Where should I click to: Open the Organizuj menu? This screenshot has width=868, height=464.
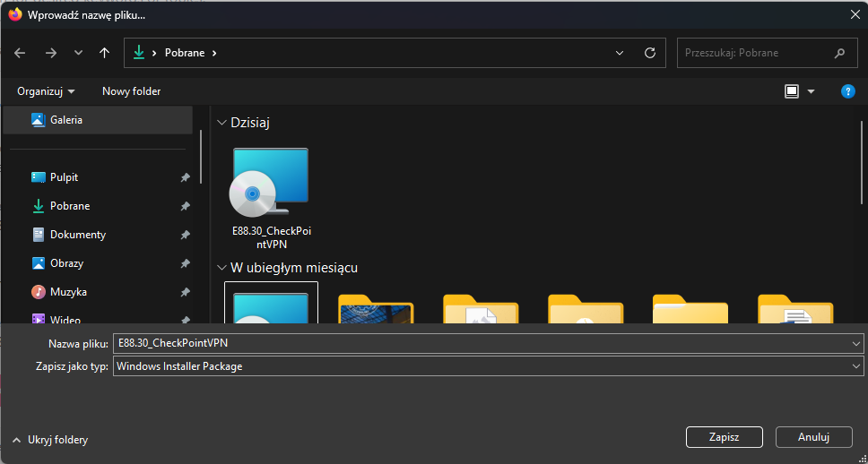point(46,91)
